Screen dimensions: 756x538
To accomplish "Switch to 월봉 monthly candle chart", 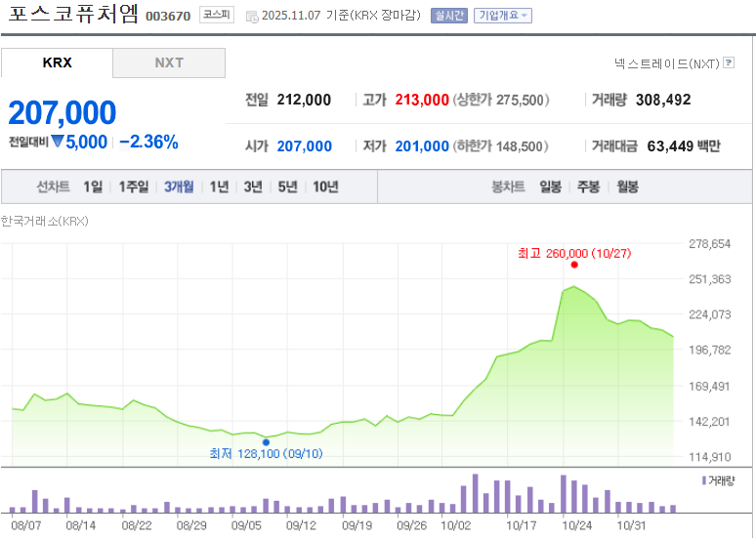I will coord(627,186).
